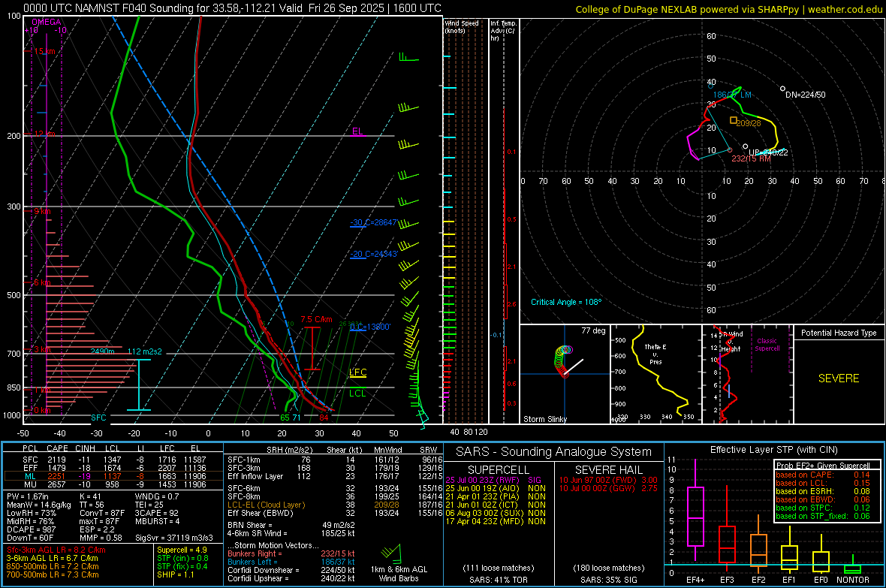Click the Classic Supercell label
Screen dimensions: 886x588
[767, 345]
